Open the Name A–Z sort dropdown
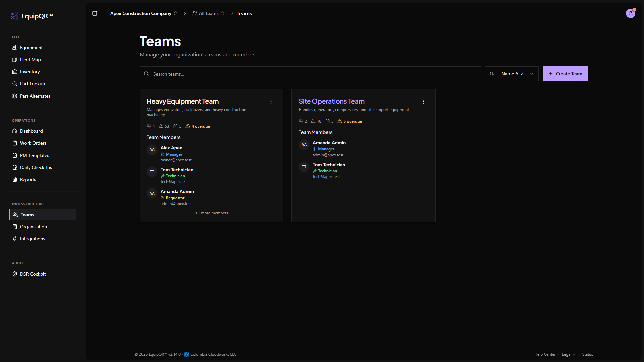The height and width of the screenshot is (362, 644). pyautogui.click(x=512, y=74)
